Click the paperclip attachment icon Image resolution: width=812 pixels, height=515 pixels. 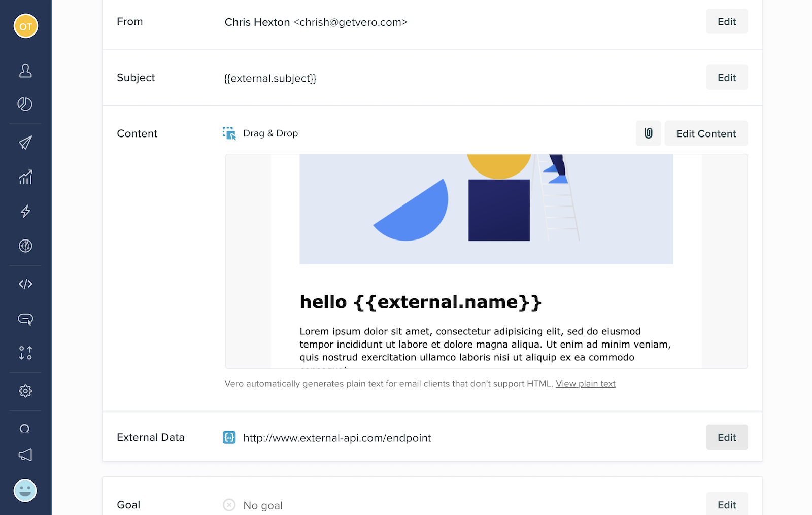[x=648, y=133]
